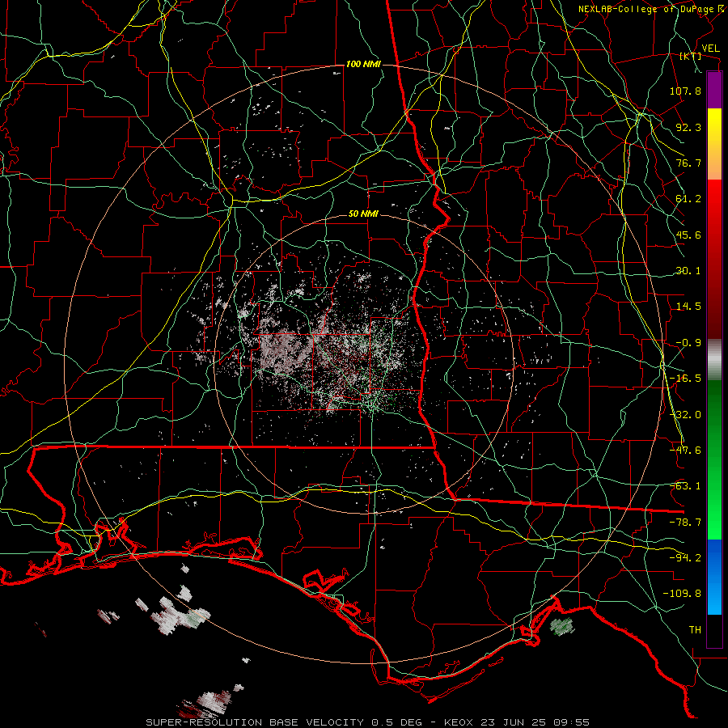Image resolution: width=728 pixels, height=728 pixels.
Task: Select the 30.1 velocity scale value
Action: [688, 271]
